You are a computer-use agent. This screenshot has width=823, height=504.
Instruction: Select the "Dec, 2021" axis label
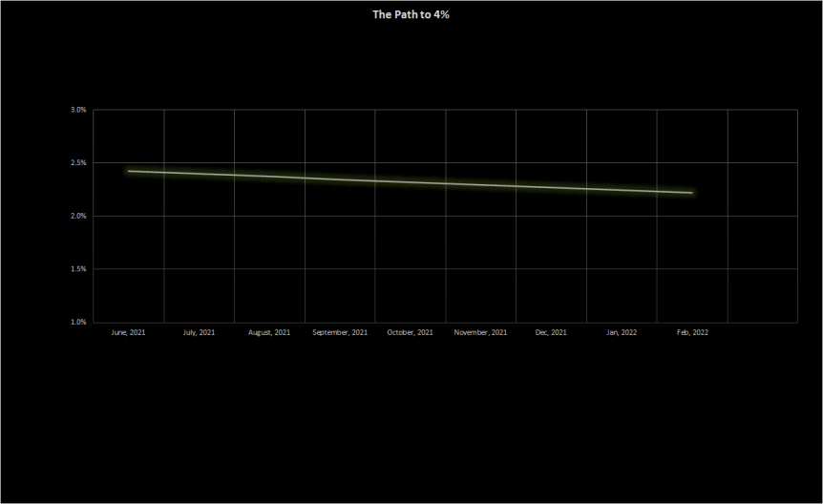(x=551, y=333)
